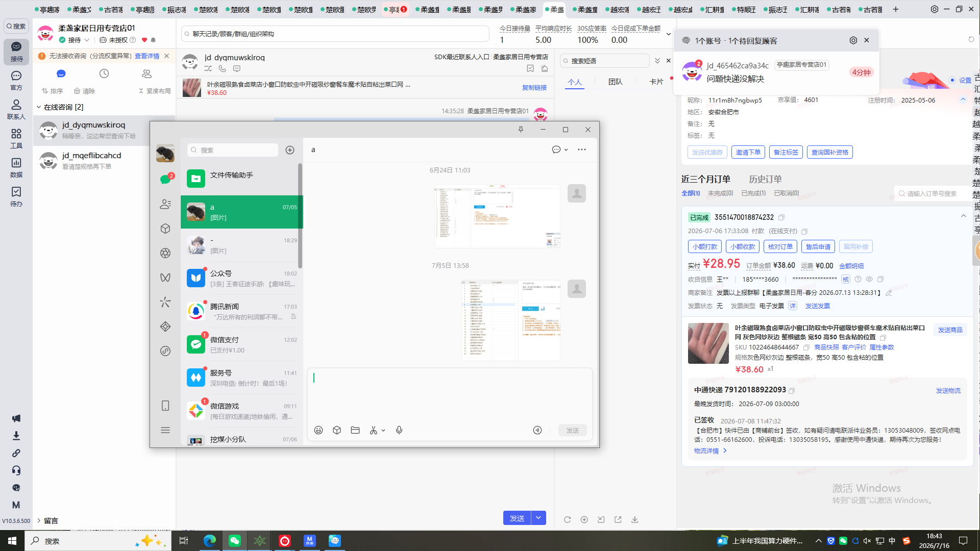The width and height of the screenshot is (980, 551).
Task: Collapse customer info panel chevron
Action: click(963, 99)
